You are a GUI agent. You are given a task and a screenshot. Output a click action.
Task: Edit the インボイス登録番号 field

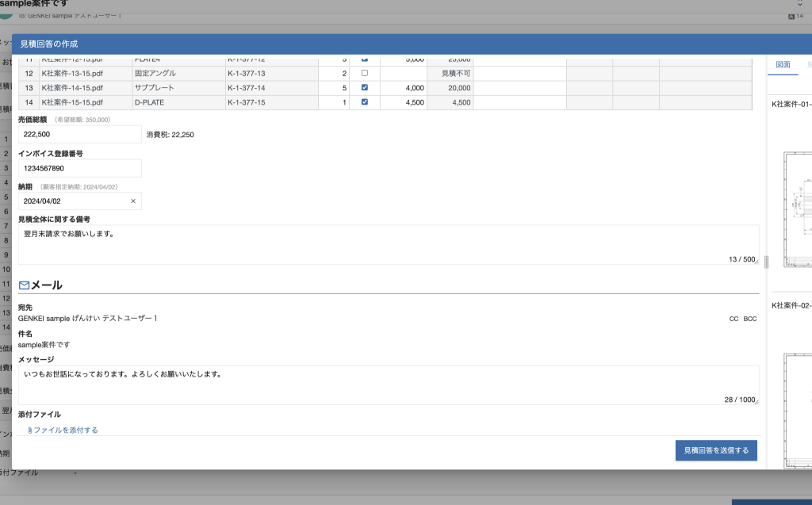[80, 168]
